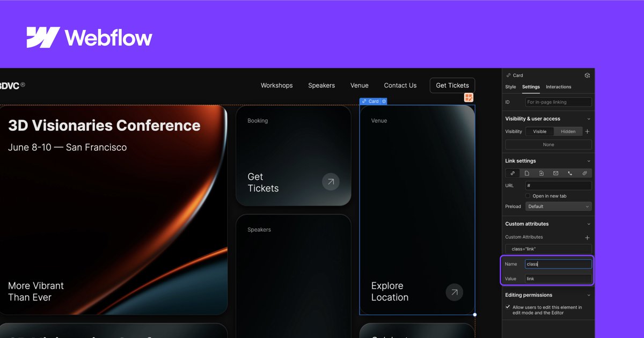Click the create component cube icon
644x338 pixels.
pos(587,76)
